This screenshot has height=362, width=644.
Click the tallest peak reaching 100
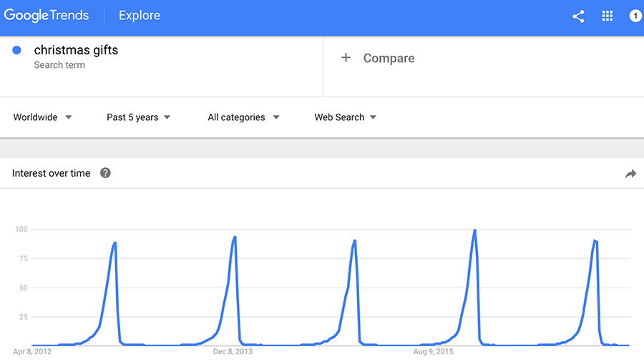tap(474, 230)
